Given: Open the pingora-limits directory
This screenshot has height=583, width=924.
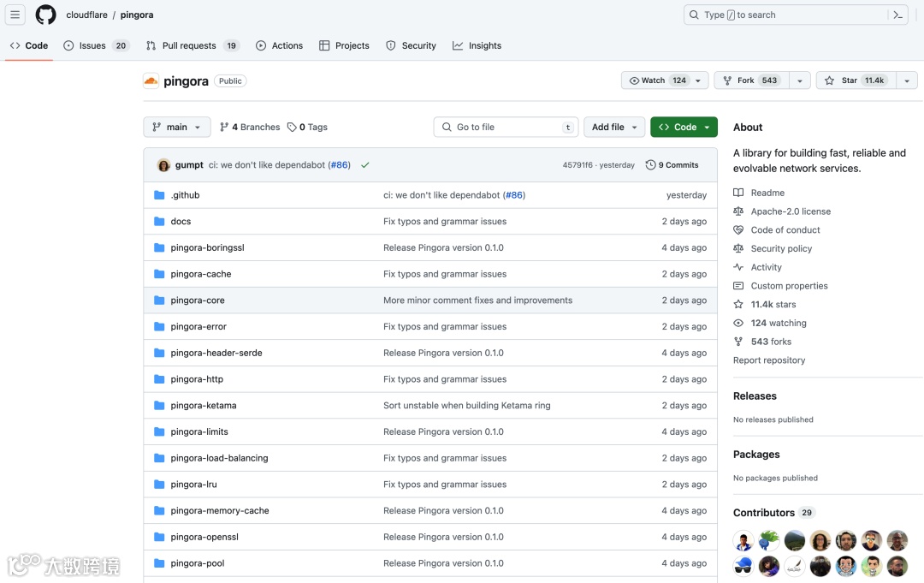Looking at the screenshot, I should point(199,432).
